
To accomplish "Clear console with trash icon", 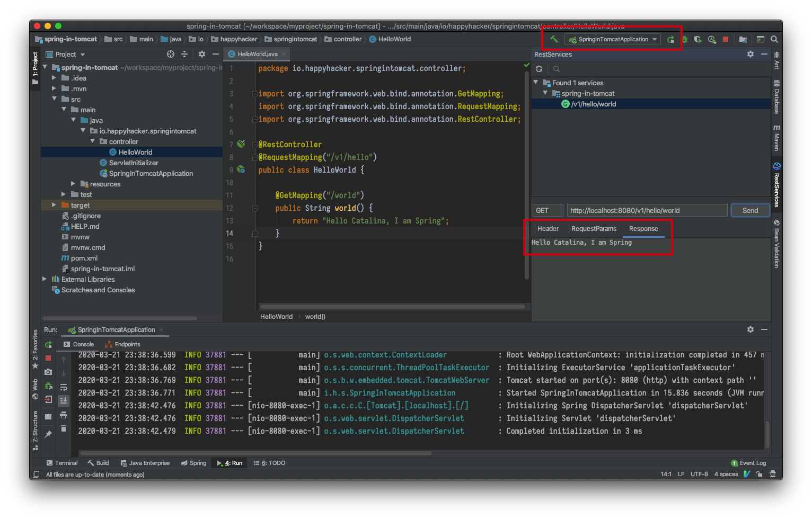I will [64, 428].
